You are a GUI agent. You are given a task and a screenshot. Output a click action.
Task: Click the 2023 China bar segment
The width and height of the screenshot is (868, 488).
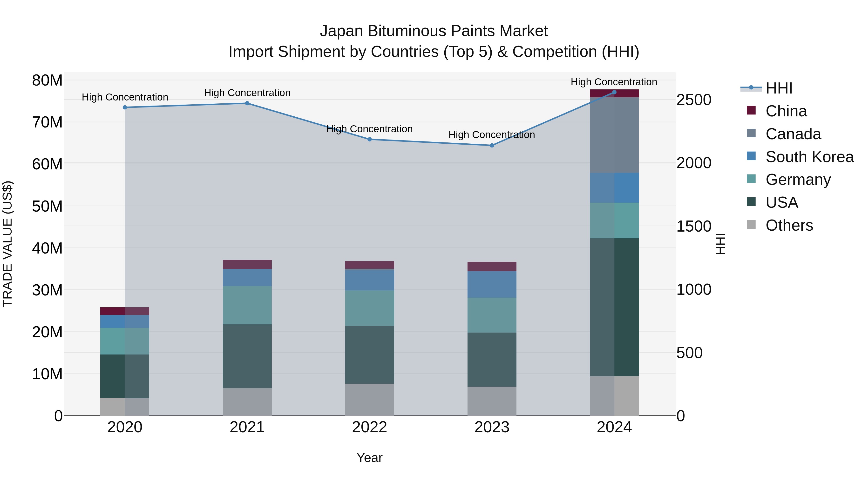[x=492, y=266]
